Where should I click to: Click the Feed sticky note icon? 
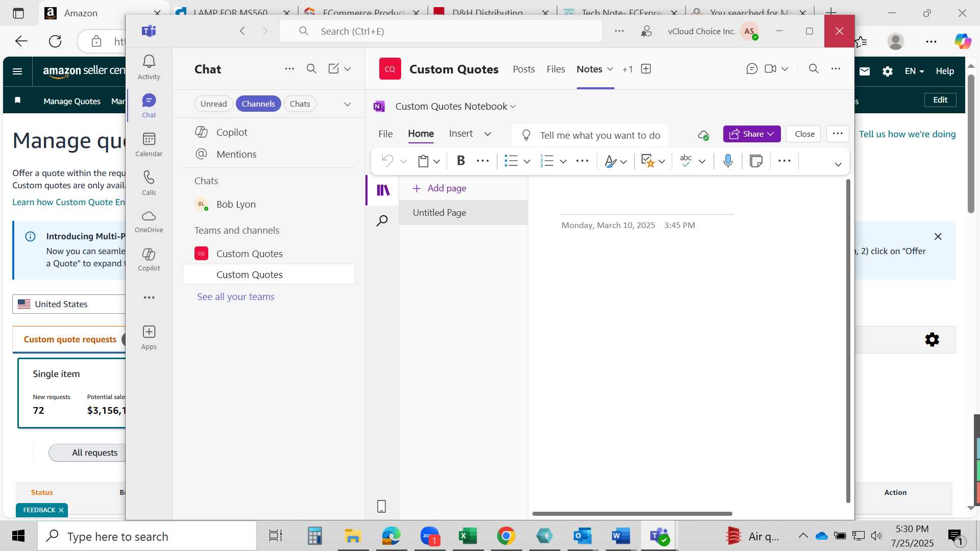(756, 161)
